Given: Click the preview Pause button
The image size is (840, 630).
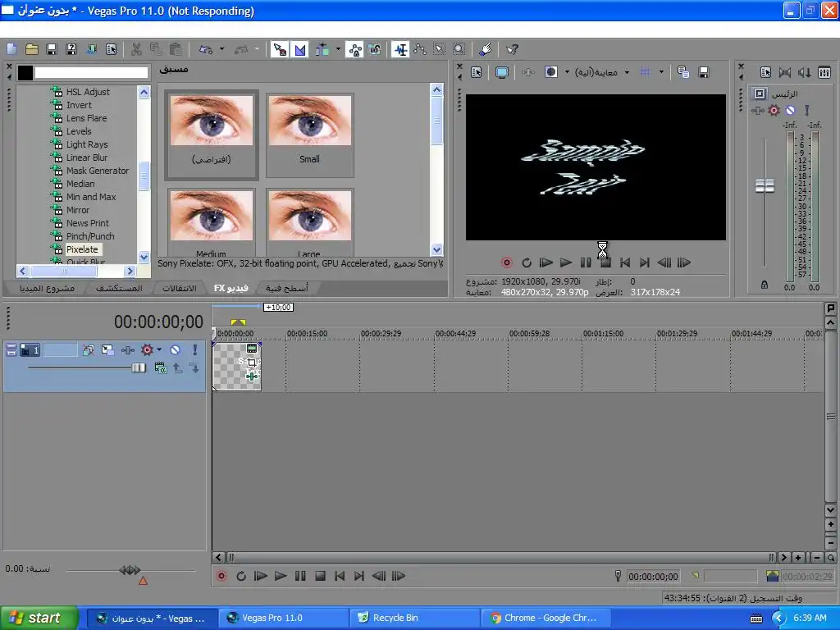Looking at the screenshot, I should click(x=586, y=262).
